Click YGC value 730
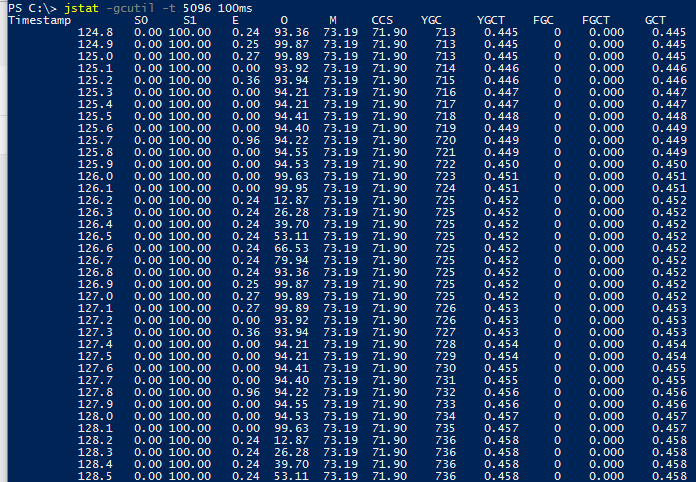Screen dimensions: 696x482 click(445, 368)
